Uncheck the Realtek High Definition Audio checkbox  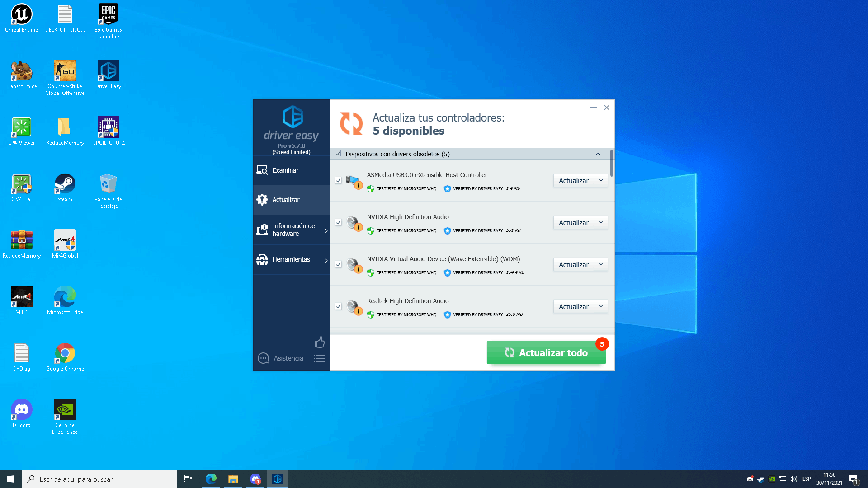tap(338, 306)
